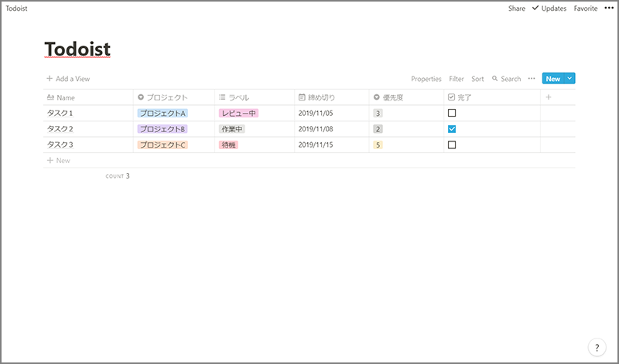The image size is (619, 364).
Task: Click the blue New button
Action: point(553,79)
